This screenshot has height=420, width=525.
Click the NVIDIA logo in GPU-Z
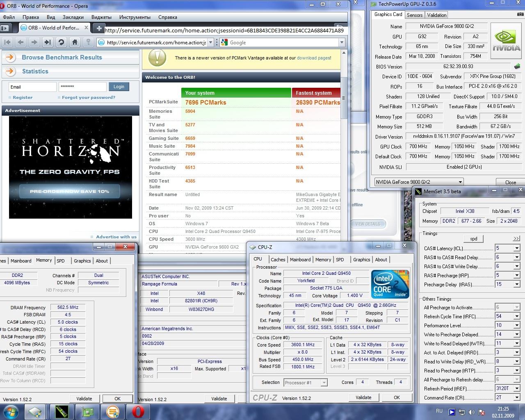pos(506,41)
